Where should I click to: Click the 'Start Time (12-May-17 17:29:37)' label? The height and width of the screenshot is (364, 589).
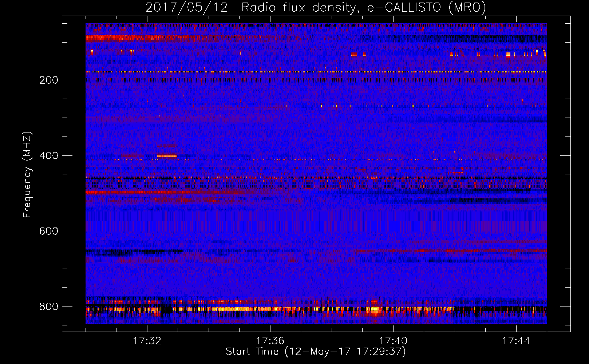click(316, 352)
